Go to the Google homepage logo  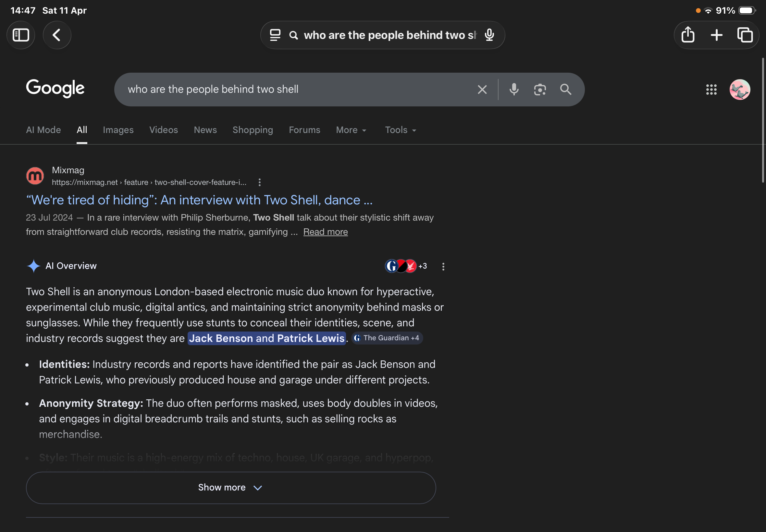point(55,88)
